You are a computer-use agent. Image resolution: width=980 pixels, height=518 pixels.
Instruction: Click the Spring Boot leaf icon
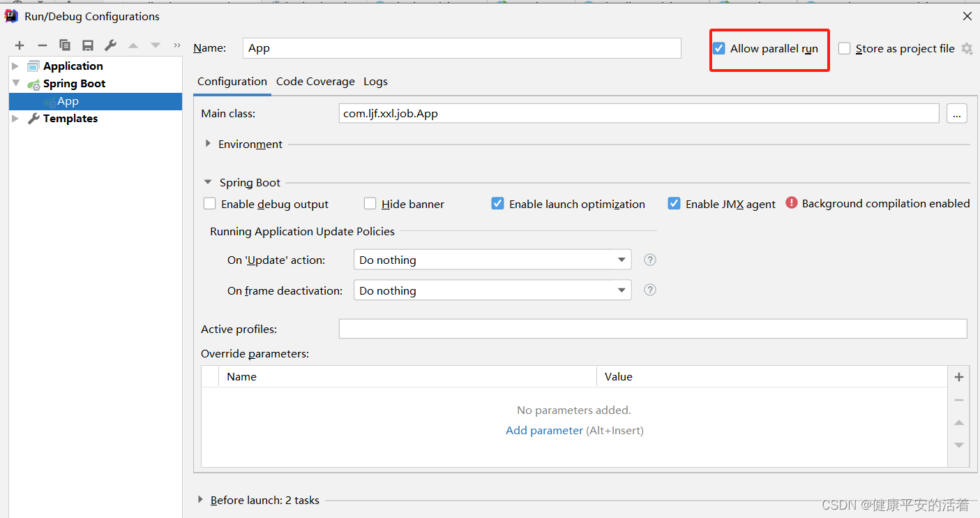point(33,84)
